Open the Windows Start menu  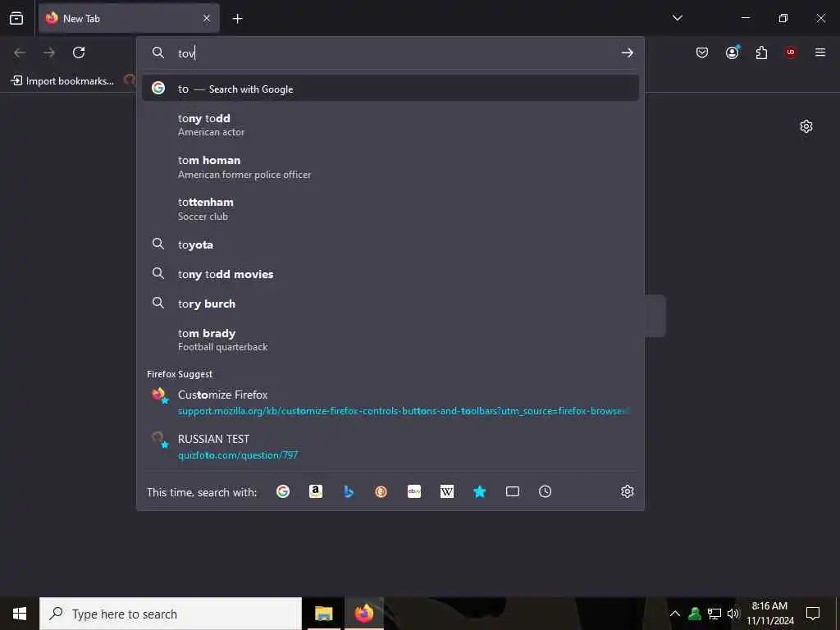[x=20, y=614]
